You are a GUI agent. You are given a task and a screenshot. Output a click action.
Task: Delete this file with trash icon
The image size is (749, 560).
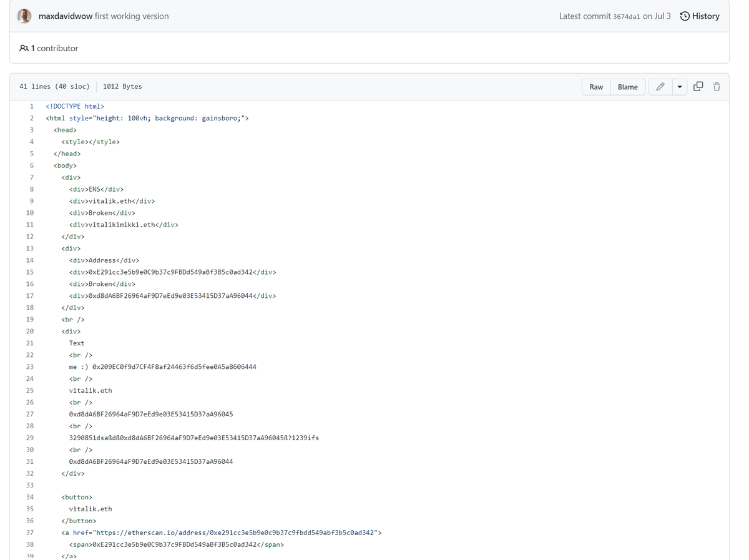click(717, 87)
